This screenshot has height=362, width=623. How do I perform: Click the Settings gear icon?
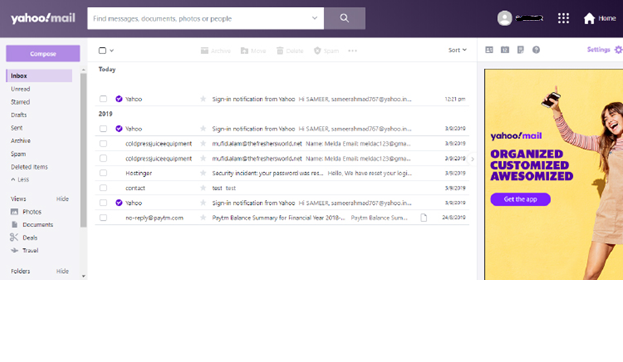(x=618, y=50)
